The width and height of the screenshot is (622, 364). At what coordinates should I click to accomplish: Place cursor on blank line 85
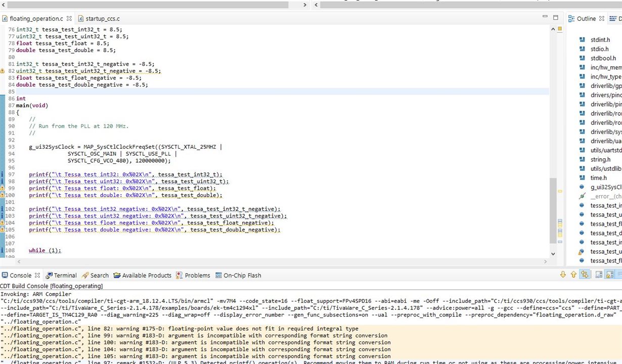[x=282, y=92]
